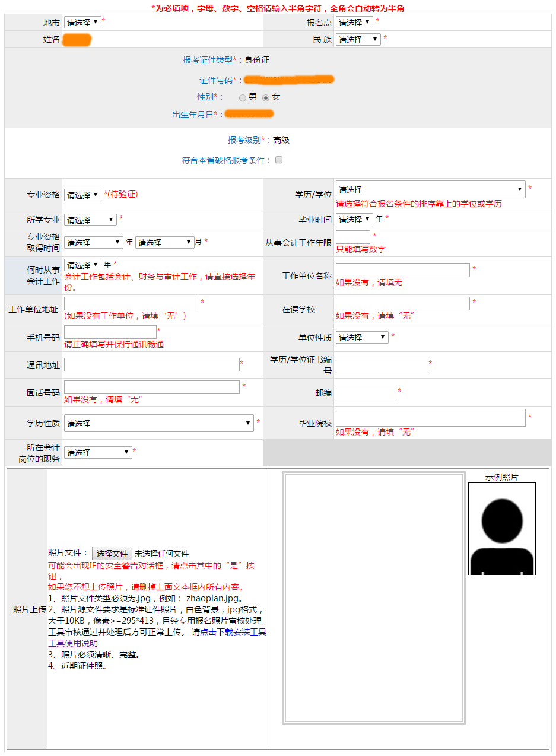Expand the 专业资格 dropdown
This screenshot has height=756, width=556.
[82, 195]
